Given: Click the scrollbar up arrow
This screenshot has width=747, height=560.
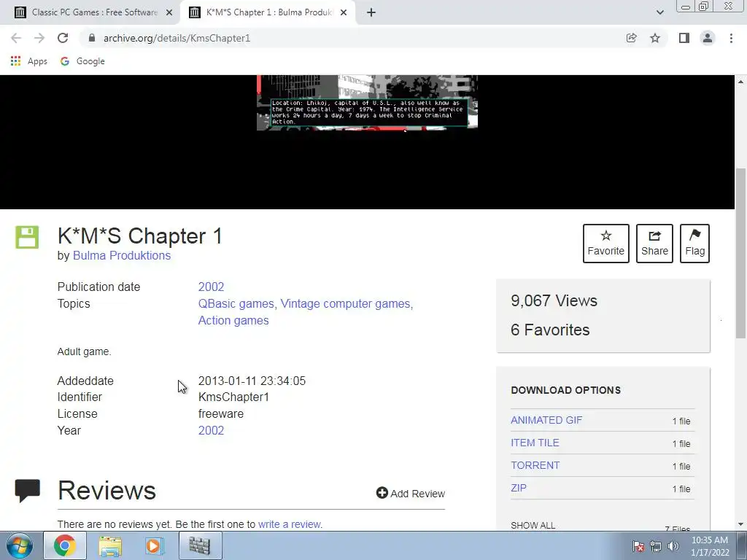Looking at the screenshot, I should [x=741, y=82].
